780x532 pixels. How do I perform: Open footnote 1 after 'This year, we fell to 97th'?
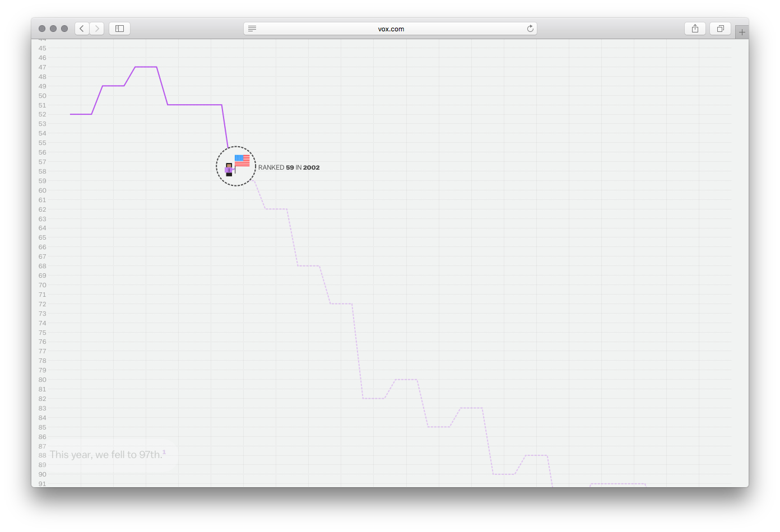[164, 451]
